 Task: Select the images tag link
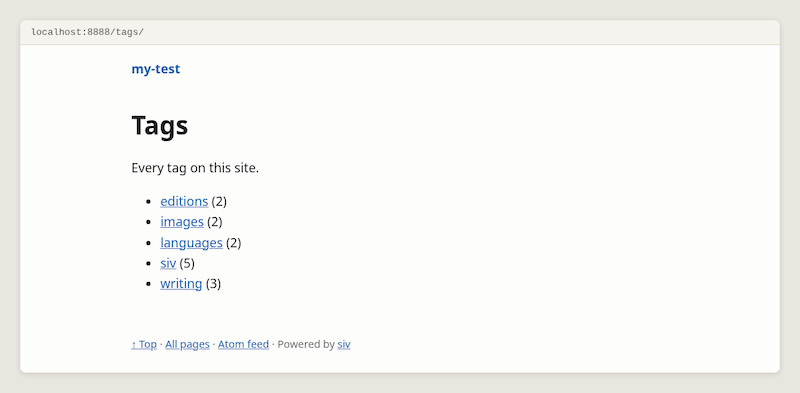coord(182,222)
